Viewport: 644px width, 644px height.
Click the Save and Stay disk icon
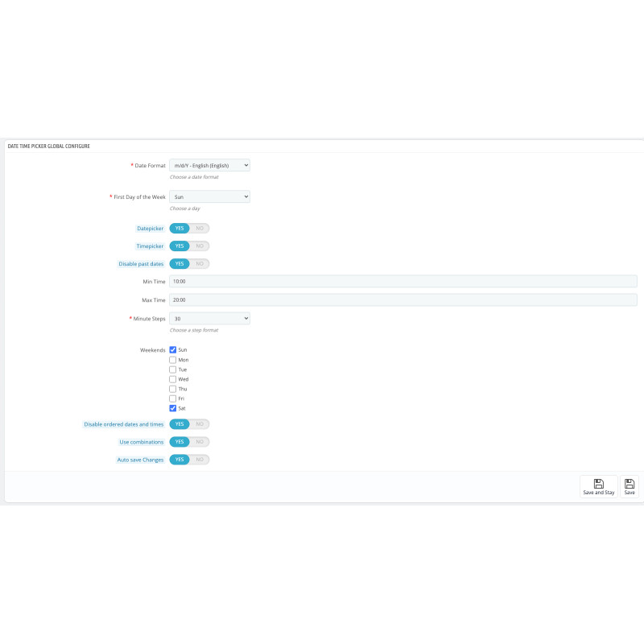599,484
